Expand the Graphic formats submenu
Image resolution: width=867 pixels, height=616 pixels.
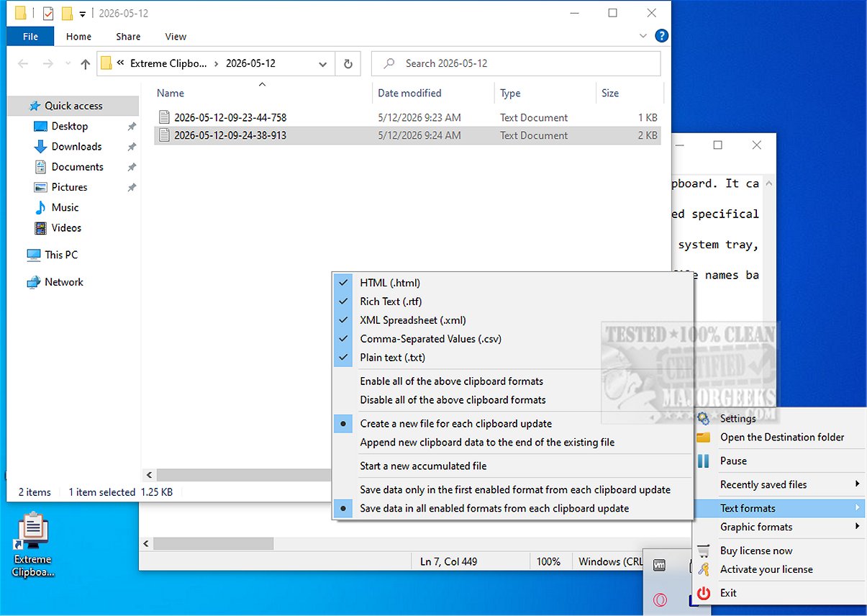click(x=779, y=527)
